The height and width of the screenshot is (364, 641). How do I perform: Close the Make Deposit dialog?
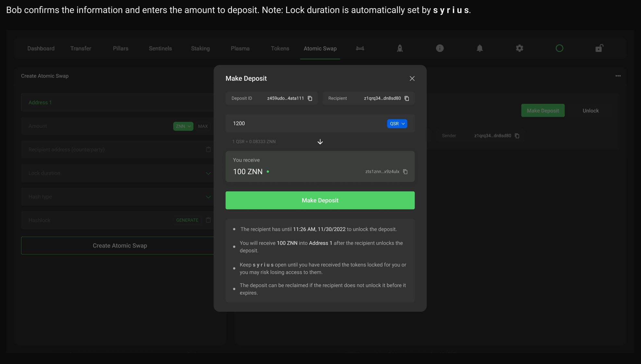tap(412, 79)
